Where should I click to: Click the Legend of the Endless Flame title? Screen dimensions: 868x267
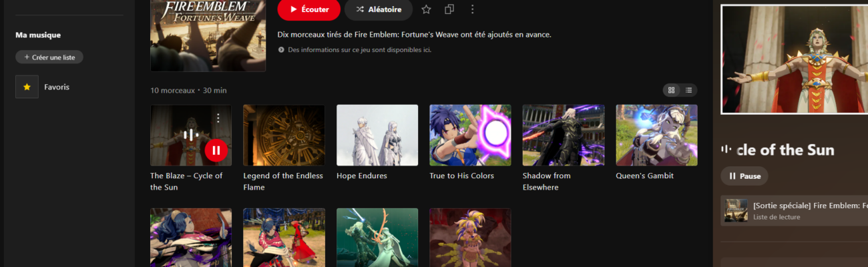coord(283,182)
